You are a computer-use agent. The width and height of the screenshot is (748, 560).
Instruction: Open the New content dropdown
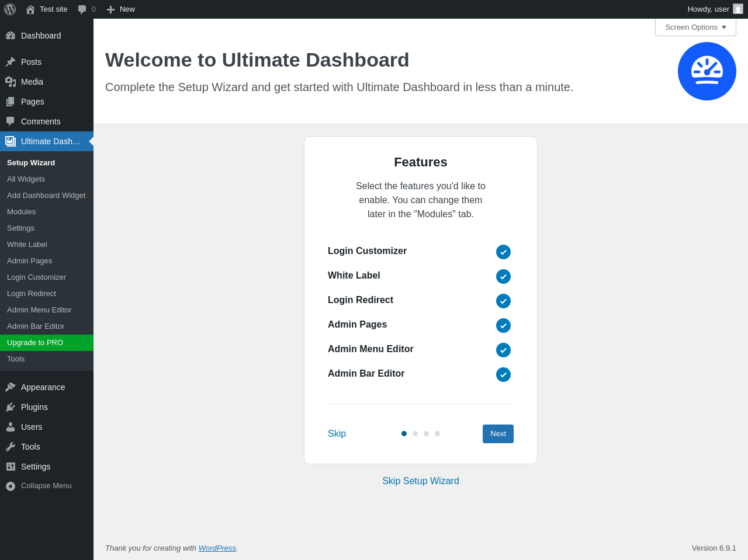121,9
